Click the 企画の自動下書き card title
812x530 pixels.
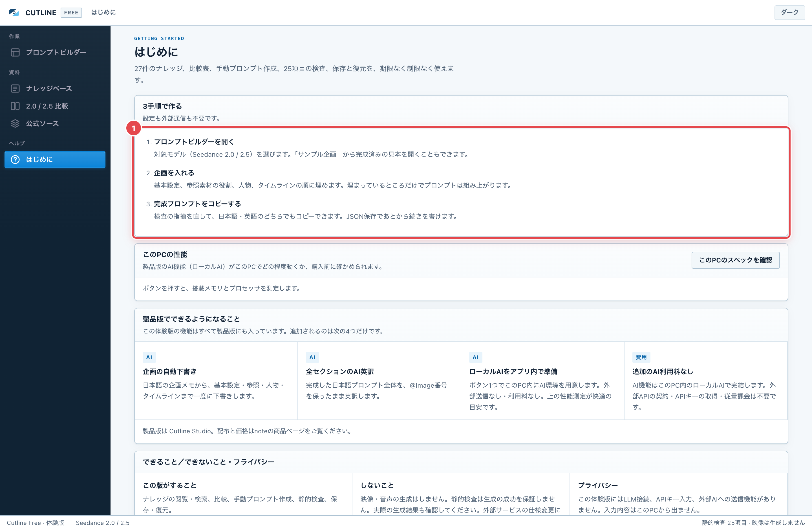point(169,371)
